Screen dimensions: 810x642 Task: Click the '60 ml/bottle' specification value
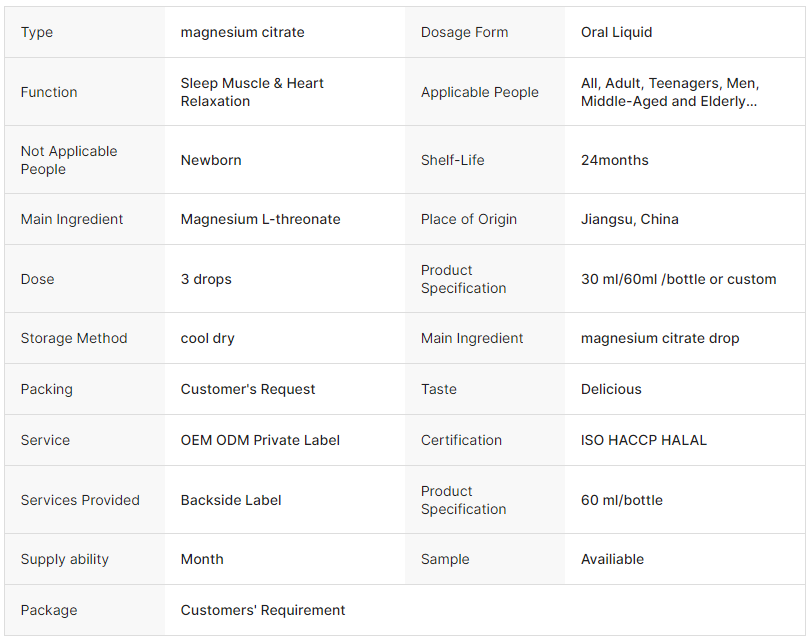pos(621,500)
